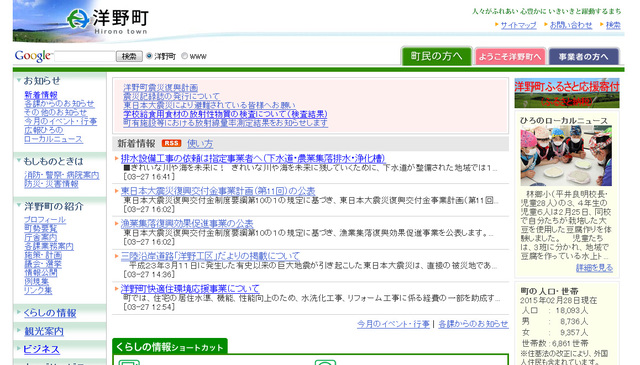
Task: Open 町勢要覧 sidebar link
Action: [40, 229]
